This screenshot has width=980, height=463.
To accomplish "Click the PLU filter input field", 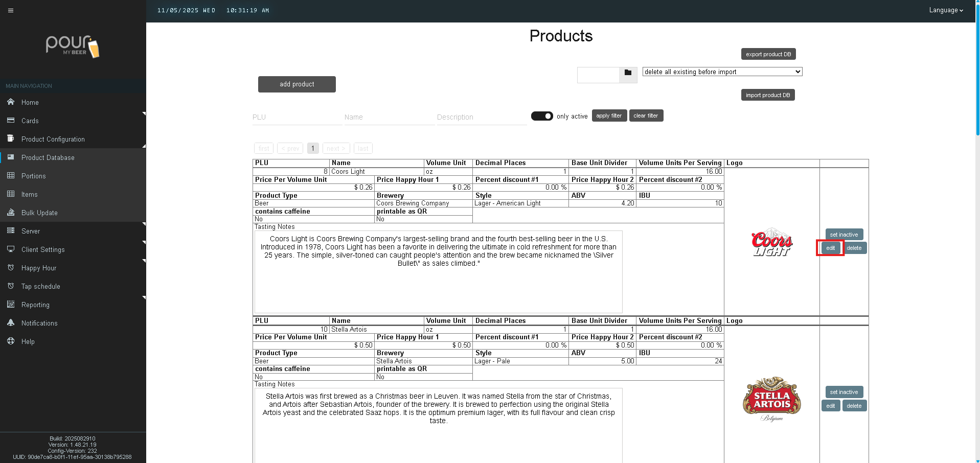I will click(297, 117).
